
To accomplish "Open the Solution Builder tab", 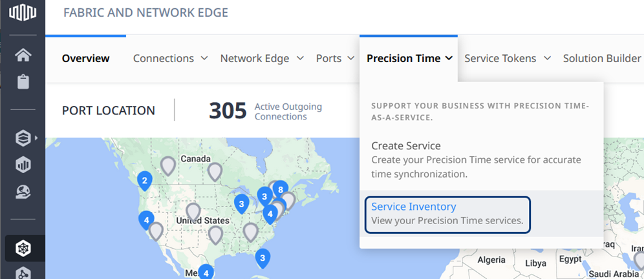I will [x=602, y=58].
